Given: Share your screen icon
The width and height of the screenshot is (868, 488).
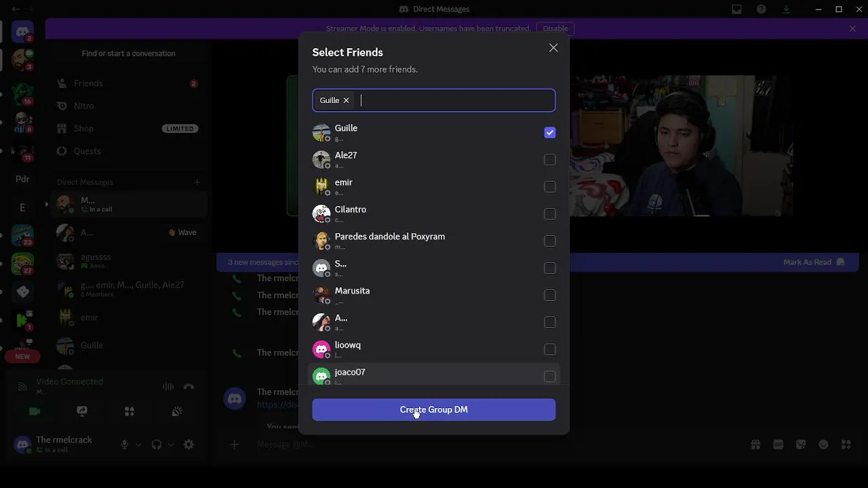Looking at the screenshot, I should tap(82, 411).
